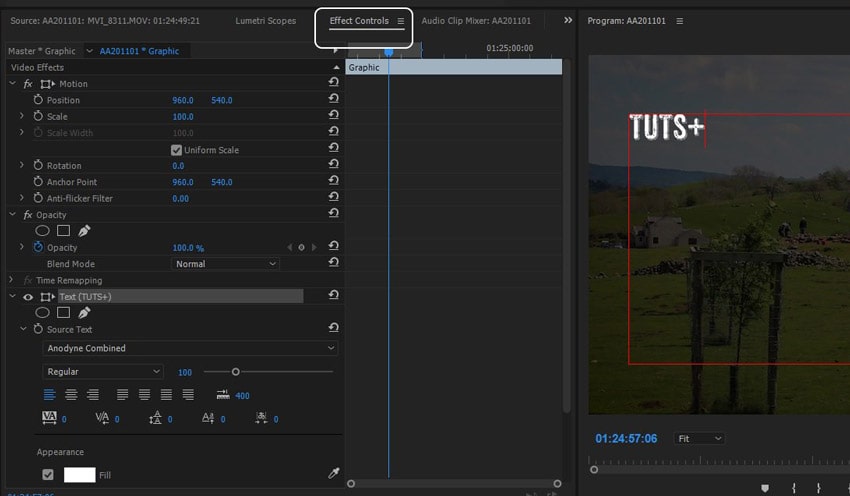Click the font size slider
This screenshot has height=496, width=850.
pos(236,372)
